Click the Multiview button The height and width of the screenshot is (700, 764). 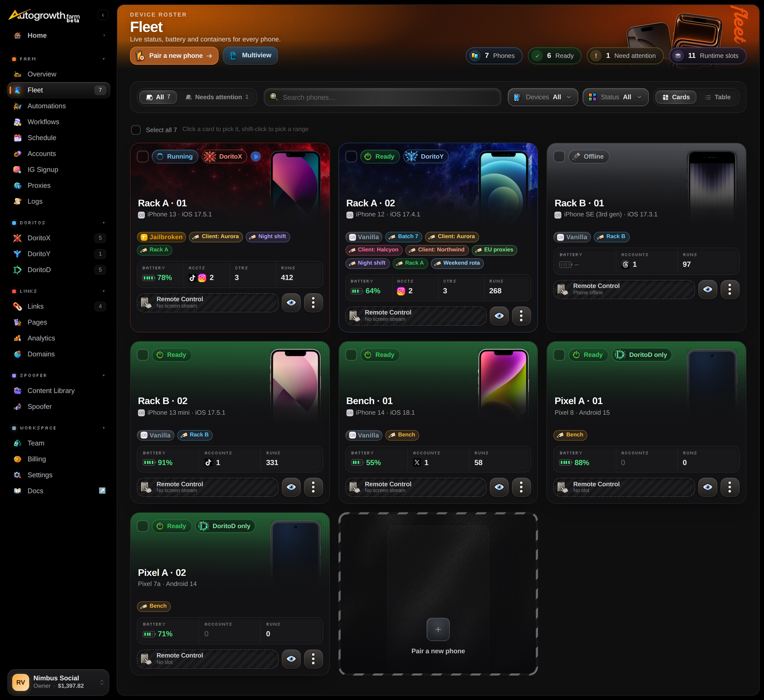tap(250, 55)
